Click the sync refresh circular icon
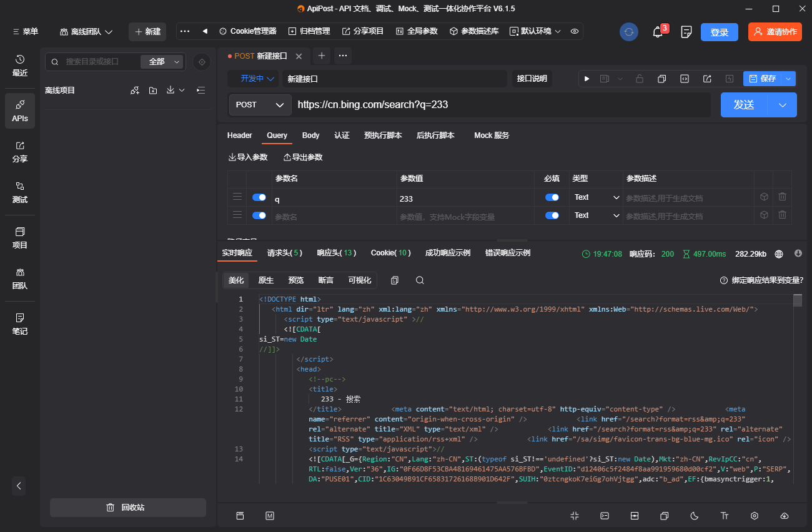Image resolution: width=812 pixels, height=532 pixels. click(x=629, y=32)
